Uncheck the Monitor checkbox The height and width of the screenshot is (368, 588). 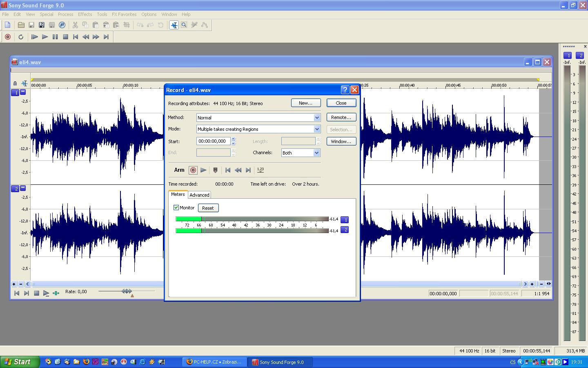176,208
